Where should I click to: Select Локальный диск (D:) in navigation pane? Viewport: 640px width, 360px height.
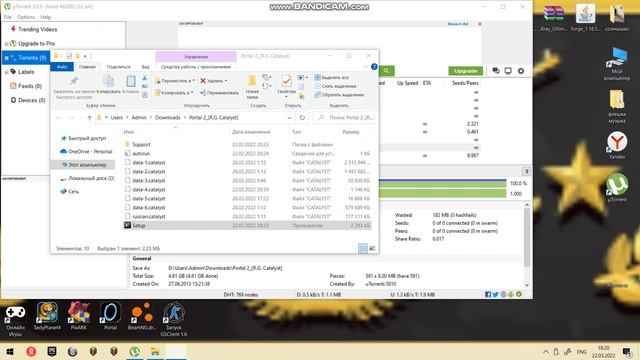click(87, 178)
